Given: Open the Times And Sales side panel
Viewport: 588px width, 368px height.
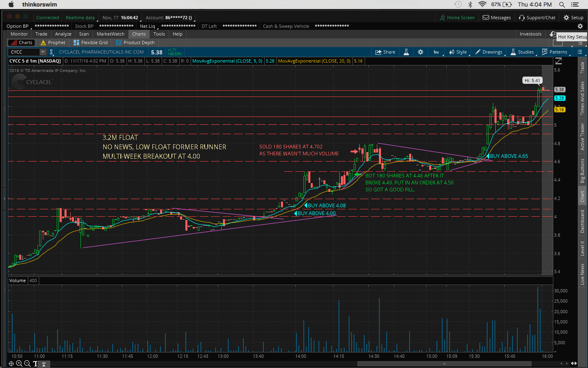Looking at the screenshot, I should pos(582,98).
